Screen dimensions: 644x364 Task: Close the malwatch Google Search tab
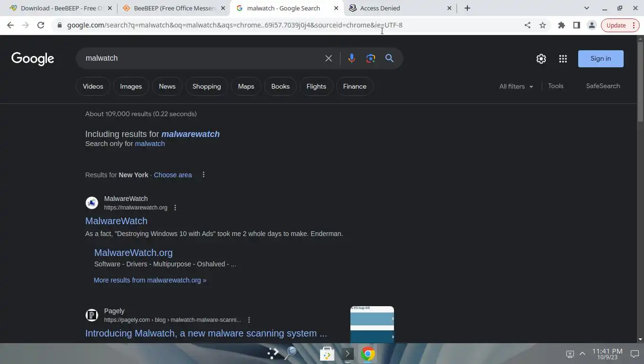336,8
